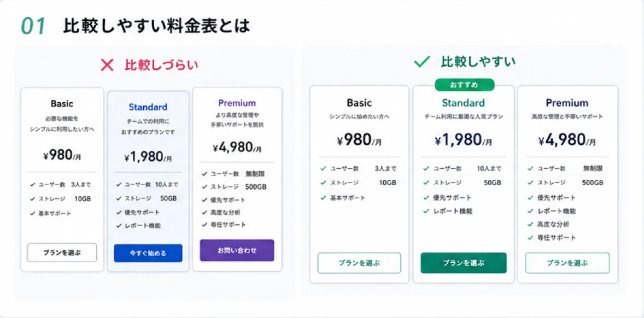Click checkmark next to blue Standard's レポート機能
This screenshot has height=318, width=644.
(x=119, y=226)
